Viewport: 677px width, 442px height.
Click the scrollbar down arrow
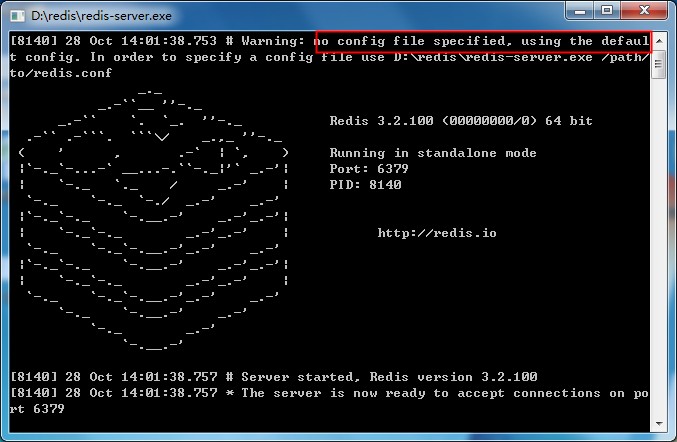(659, 423)
